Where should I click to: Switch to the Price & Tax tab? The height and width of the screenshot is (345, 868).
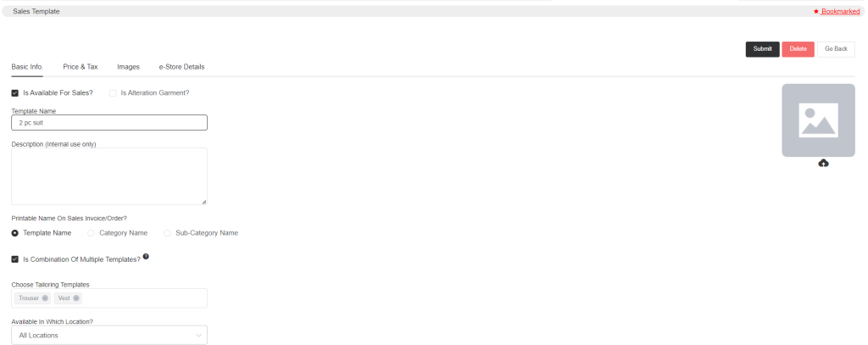click(x=81, y=66)
